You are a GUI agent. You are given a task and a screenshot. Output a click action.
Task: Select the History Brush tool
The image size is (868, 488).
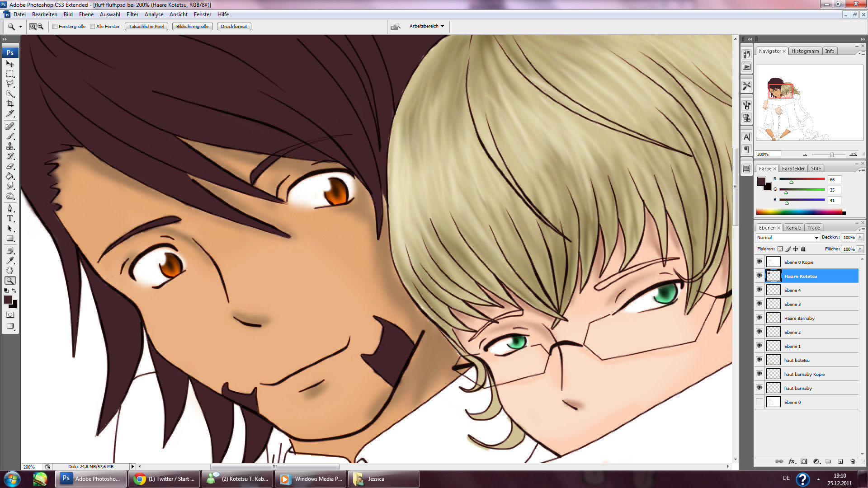[10, 156]
